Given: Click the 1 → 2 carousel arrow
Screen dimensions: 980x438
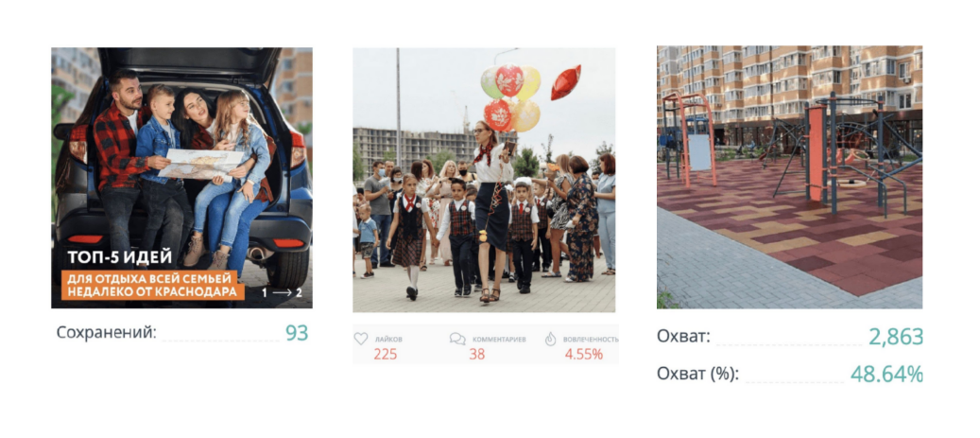Looking at the screenshot, I should point(282,292).
